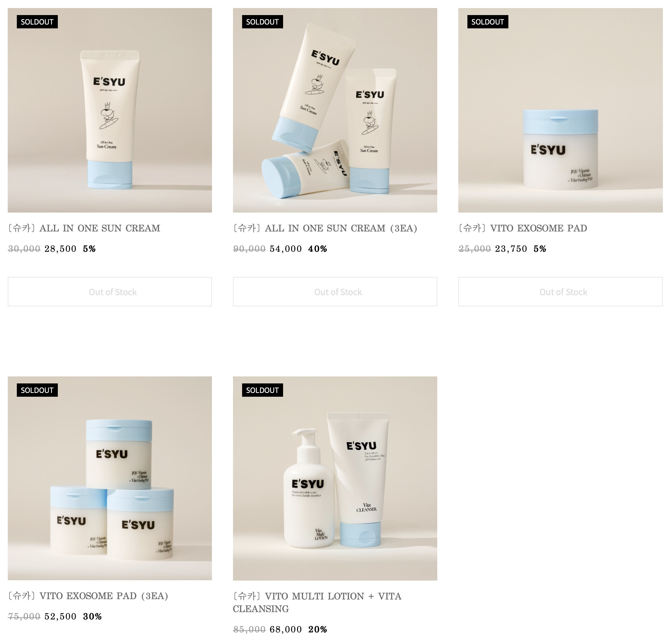Click SOLDOUT badge on Exosome Pad 3EA image
The width and height of the screenshot is (672, 638).
(x=37, y=390)
